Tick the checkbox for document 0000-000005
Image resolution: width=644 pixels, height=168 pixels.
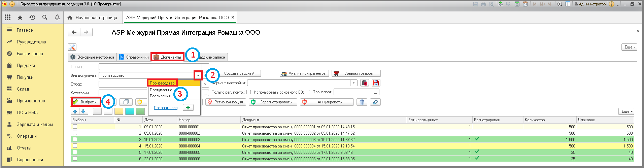coord(75,152)
